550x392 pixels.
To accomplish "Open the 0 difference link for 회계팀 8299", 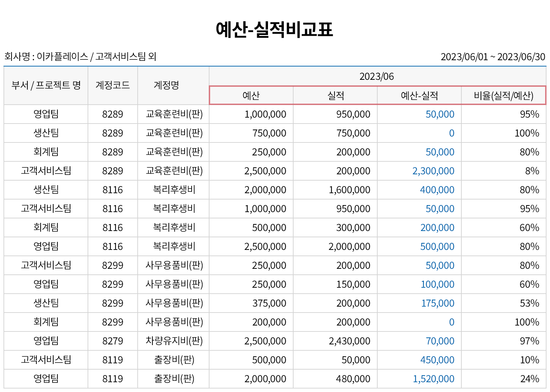I will pyautogui.click(x=452, y=322).
